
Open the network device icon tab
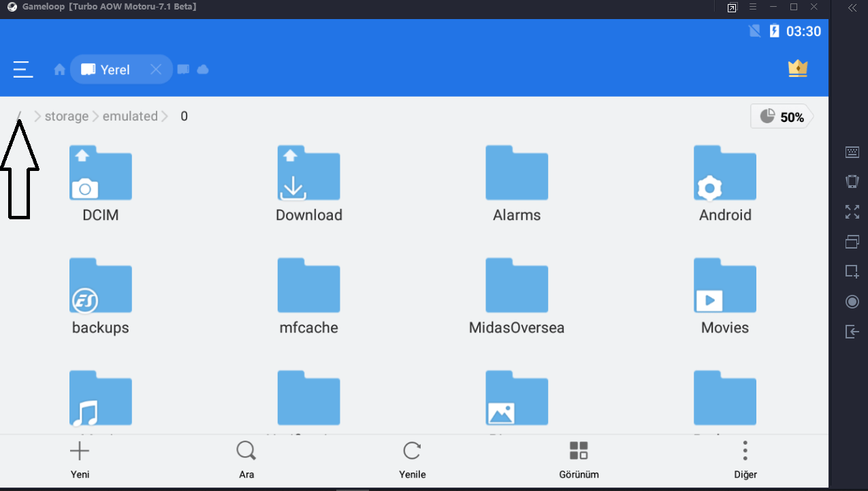point(183,69)
